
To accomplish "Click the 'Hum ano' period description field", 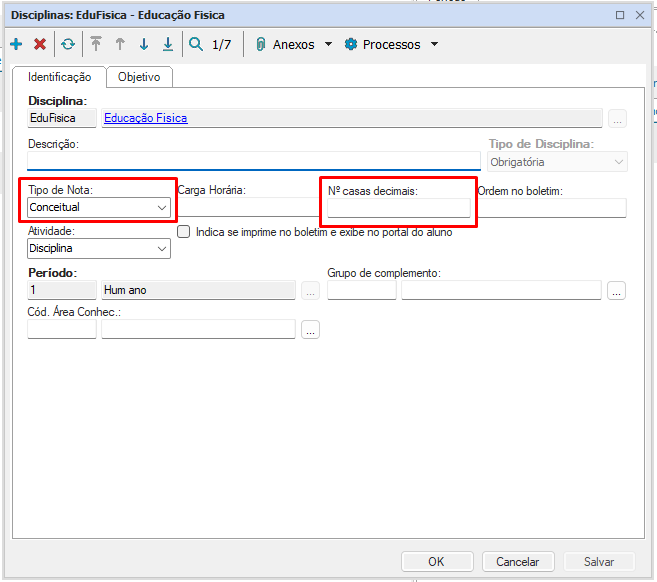I will [198, 290].
